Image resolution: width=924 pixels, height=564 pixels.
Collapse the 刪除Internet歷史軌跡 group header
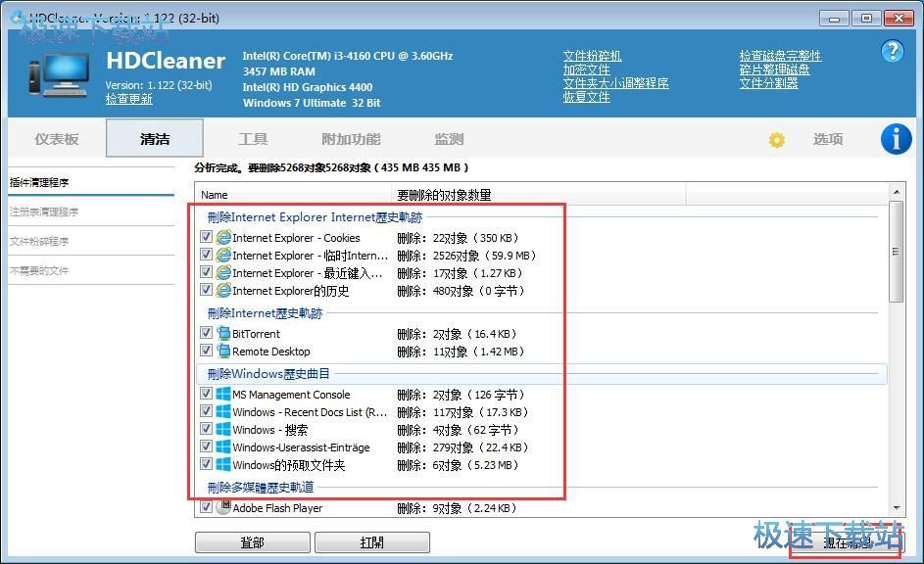[x=265, y=313]
